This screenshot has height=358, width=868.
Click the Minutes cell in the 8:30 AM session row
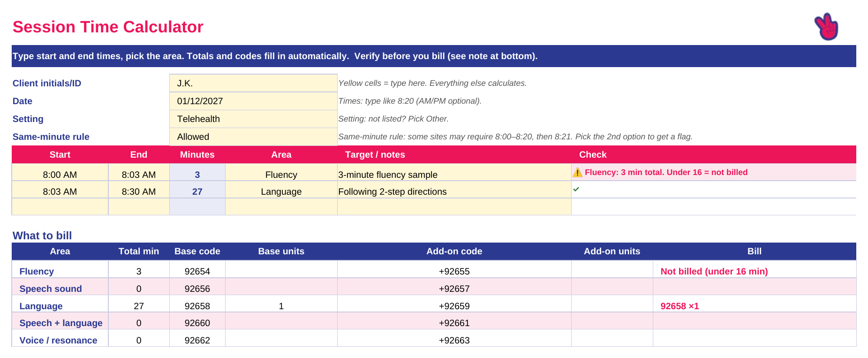197,190
